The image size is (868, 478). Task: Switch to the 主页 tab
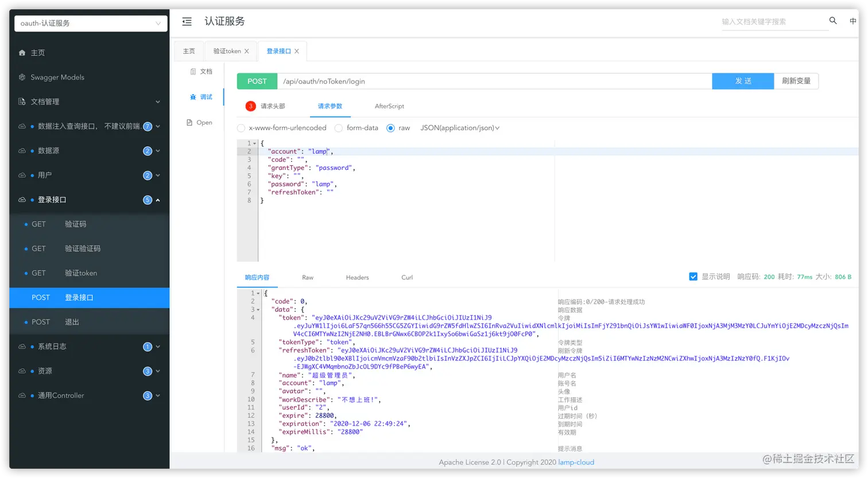189,51
